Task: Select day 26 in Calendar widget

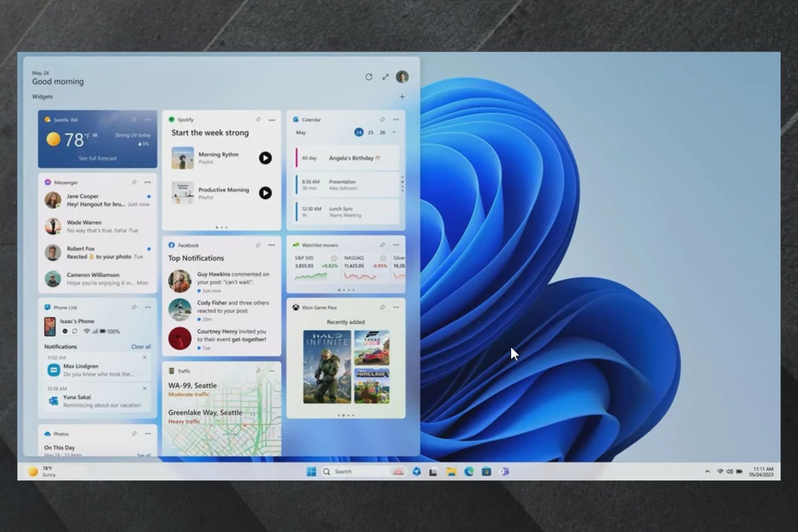Action: 382,133
